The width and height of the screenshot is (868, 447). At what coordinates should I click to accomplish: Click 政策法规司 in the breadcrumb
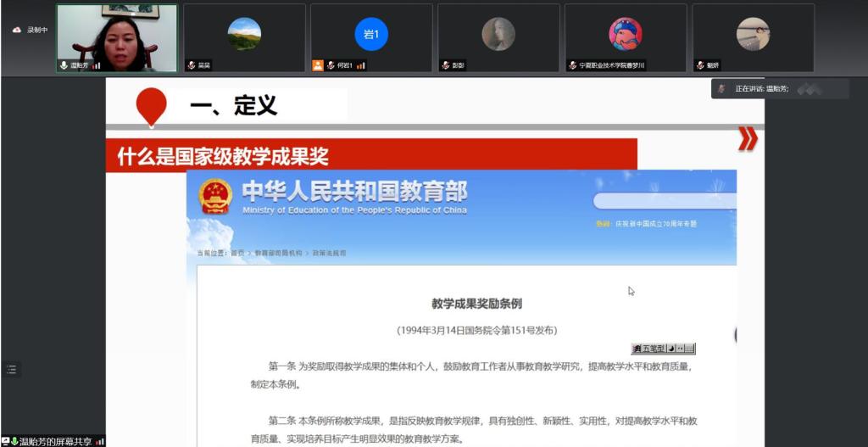coord(330,253)
